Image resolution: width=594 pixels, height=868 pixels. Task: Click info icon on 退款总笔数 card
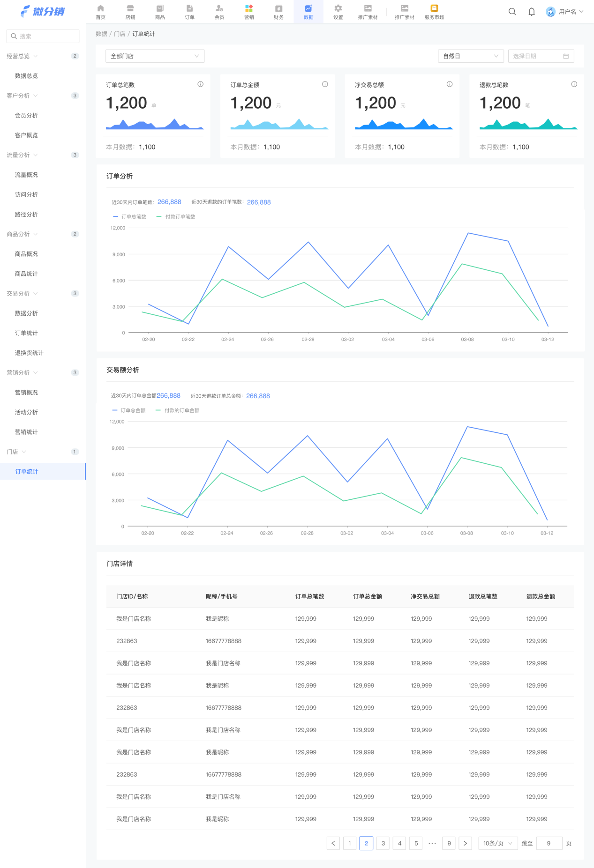tap(574, 84)
